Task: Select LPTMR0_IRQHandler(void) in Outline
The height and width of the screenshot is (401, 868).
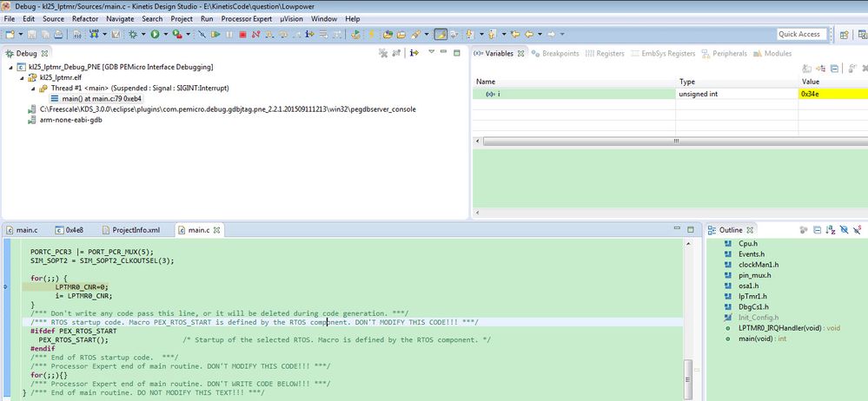Action: [782, 328]
